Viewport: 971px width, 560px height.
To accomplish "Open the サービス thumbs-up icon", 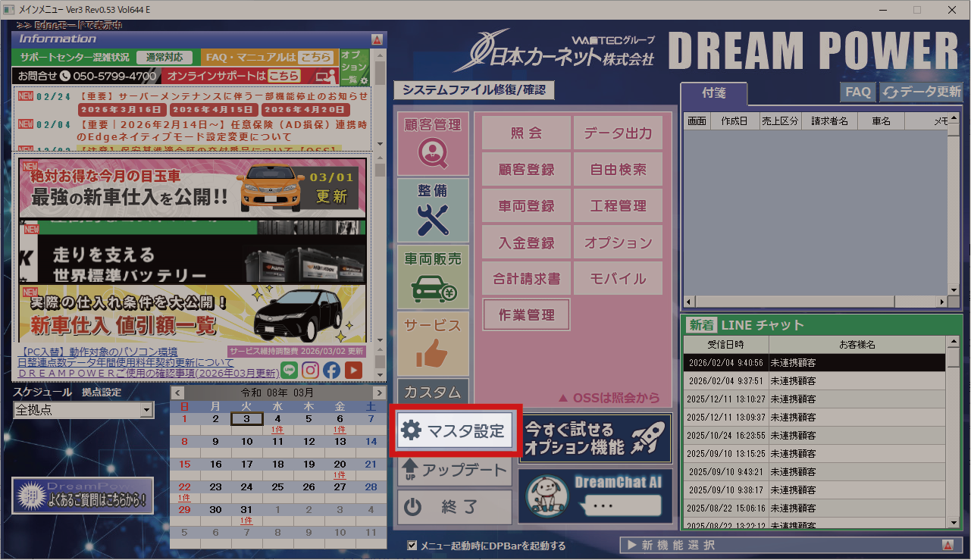I will tap(433, 343).
